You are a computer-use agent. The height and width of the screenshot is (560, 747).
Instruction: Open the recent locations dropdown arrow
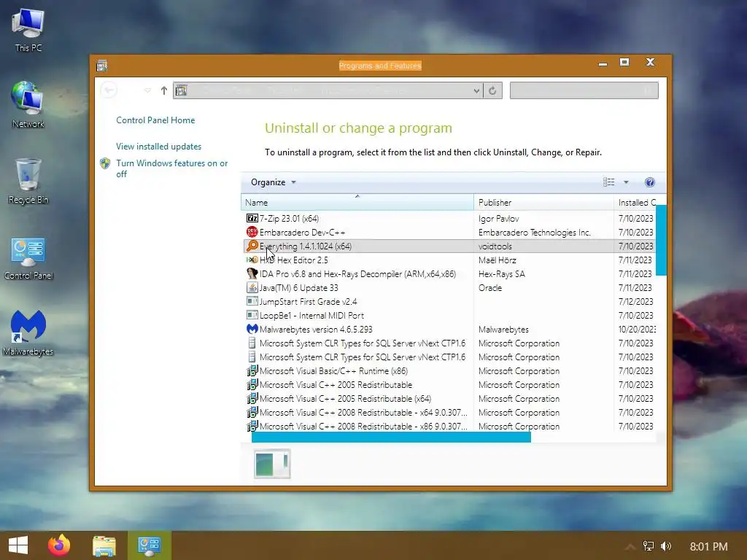point(147,90)
